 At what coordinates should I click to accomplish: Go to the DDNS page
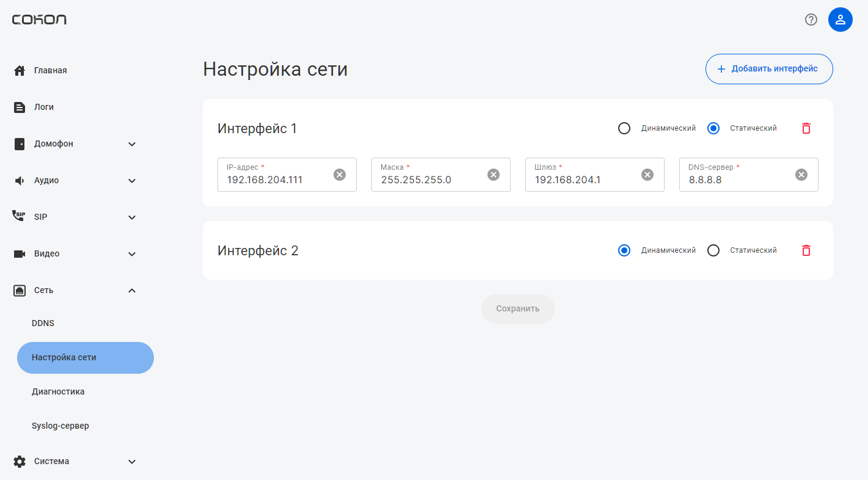coord(43,323)
